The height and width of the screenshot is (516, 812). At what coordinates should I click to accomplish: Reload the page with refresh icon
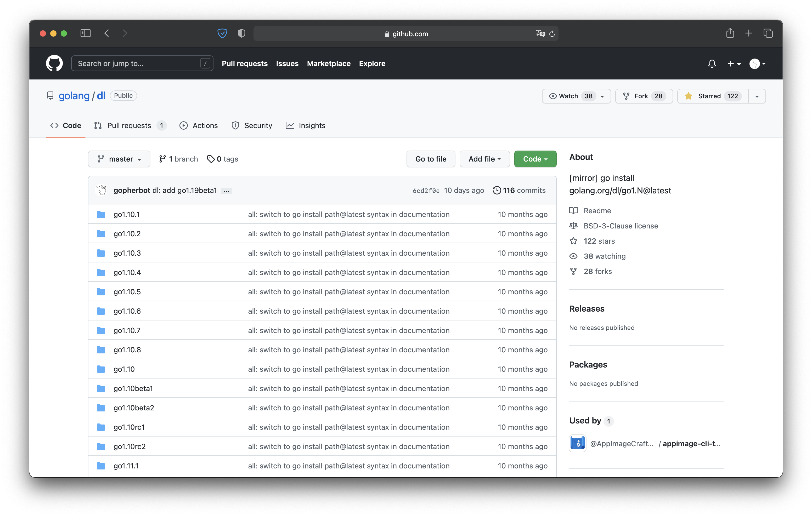(x=552, y=34)
